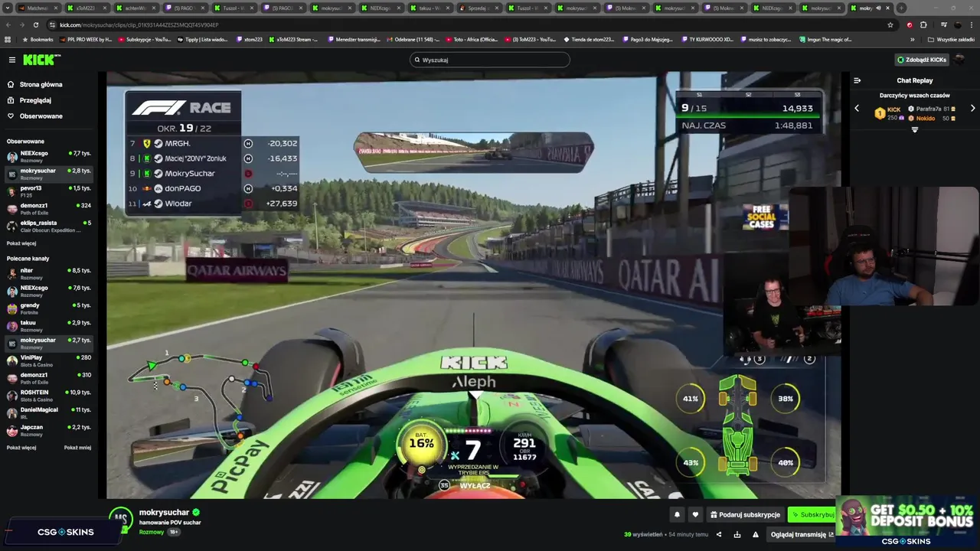Expand followed list with first Pokaż więcej

[x=21, y=243]
